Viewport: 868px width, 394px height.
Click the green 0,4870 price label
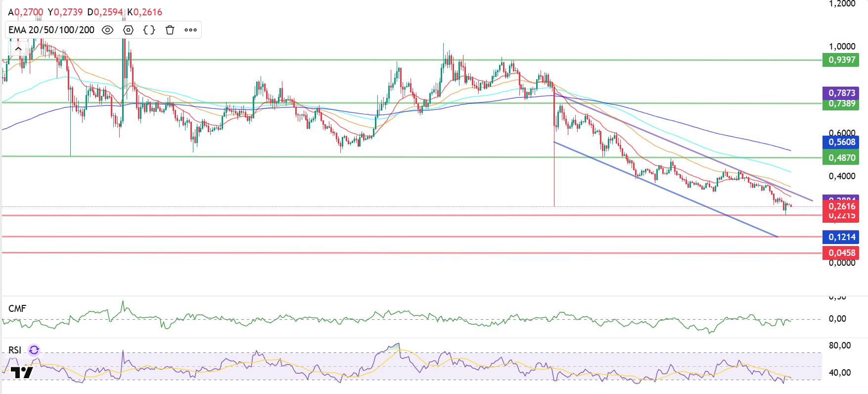click(x=841, y=158)
